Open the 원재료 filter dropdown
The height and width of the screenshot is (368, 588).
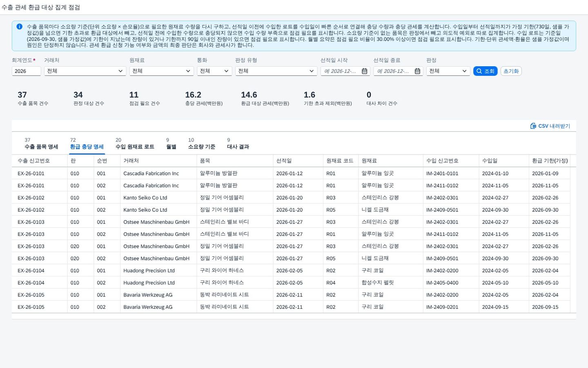[x=161, y=71]
